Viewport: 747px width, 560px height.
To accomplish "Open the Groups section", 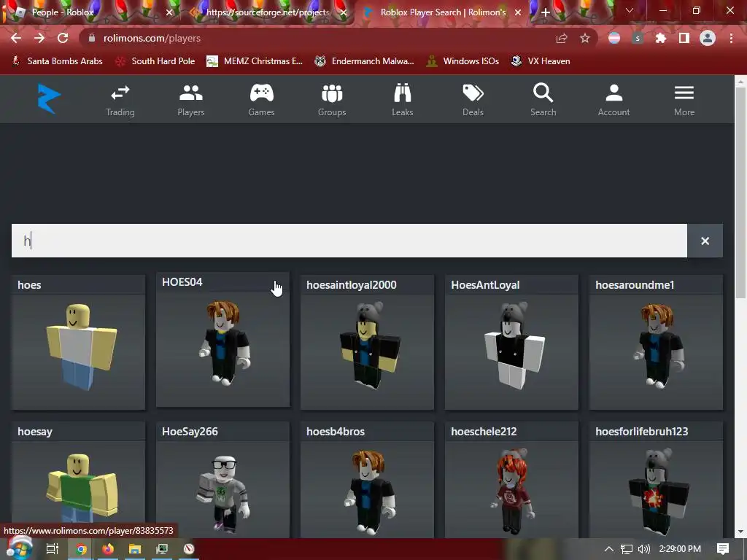I will [x=332, y=101].
